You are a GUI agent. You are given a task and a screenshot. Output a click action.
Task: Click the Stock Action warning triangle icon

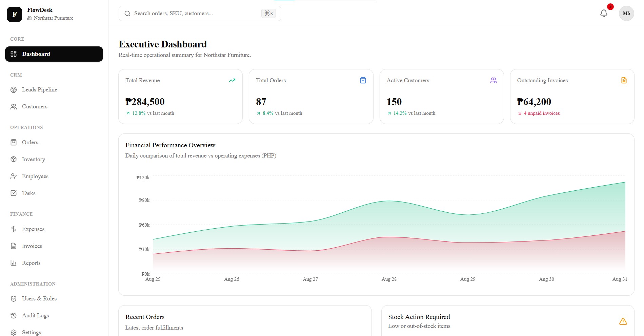(x=623, y=321)
